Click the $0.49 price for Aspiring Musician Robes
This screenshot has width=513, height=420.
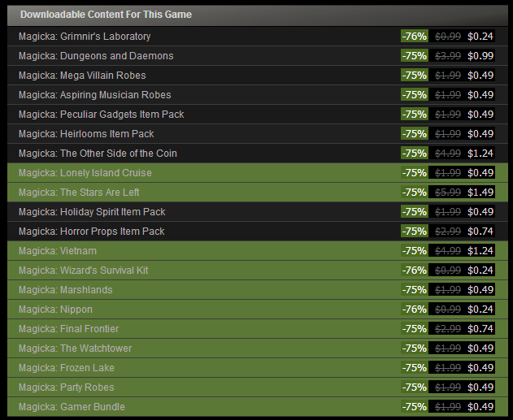tap(480, 95)
